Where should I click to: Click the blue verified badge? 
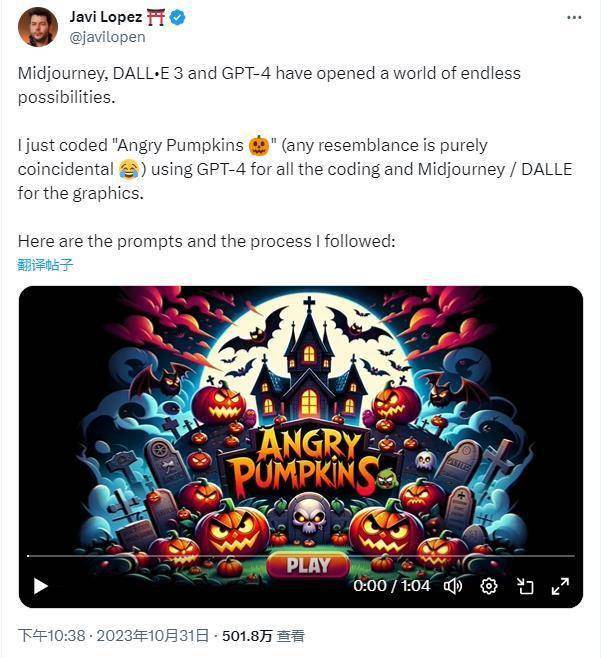coord(178,17)
